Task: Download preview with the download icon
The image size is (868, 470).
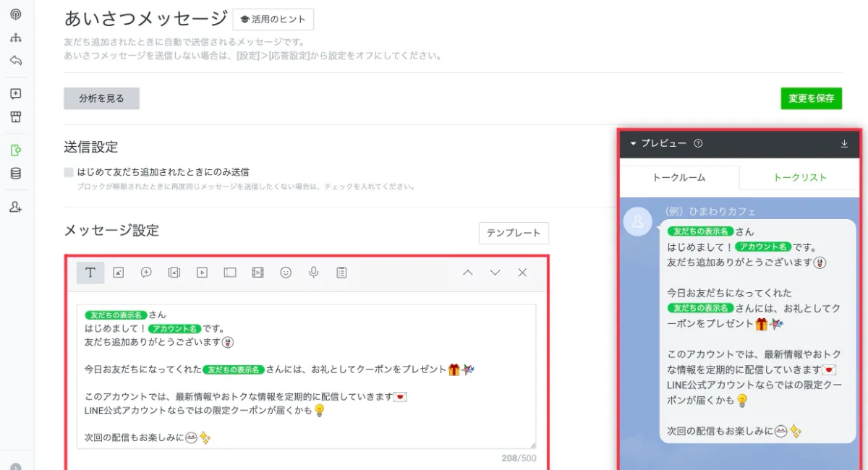Action: point(844,144)
